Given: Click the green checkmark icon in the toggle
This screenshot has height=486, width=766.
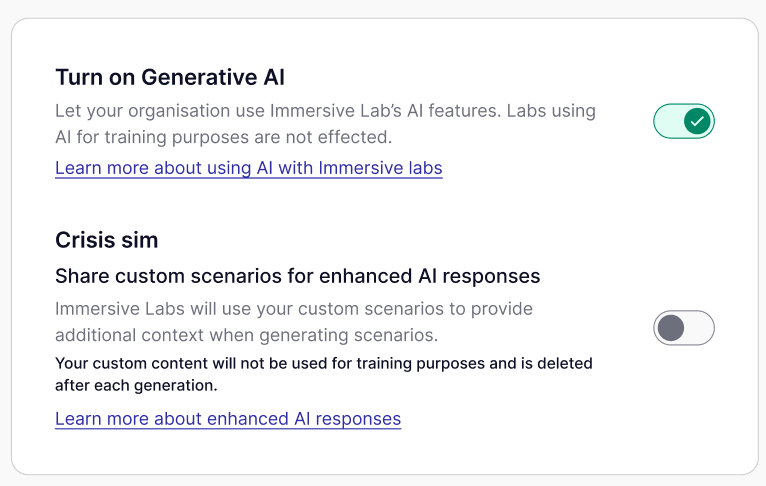Looking at the screenshot, I should click(698, 122).
